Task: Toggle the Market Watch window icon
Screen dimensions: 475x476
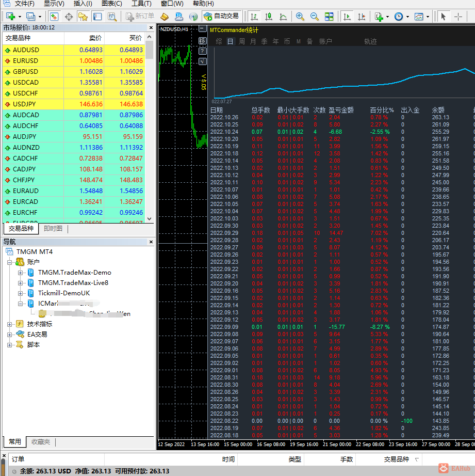Action: (x=55, y=17)
